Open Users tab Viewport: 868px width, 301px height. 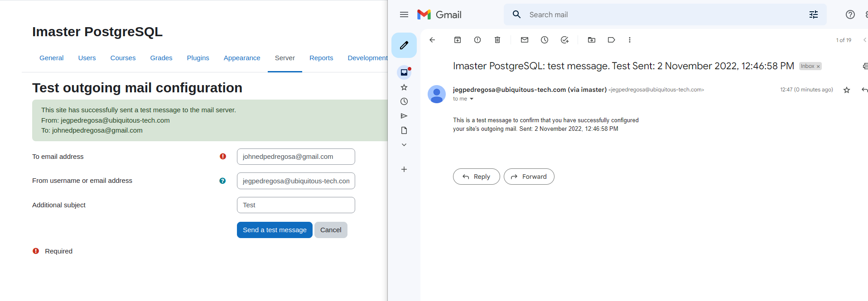click(87, 58)
